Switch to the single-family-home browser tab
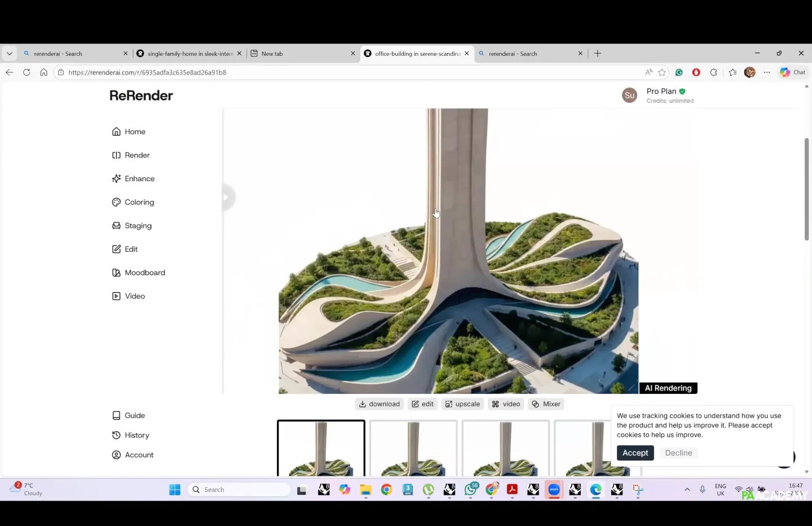812x526 pixels. coord(189,54)
